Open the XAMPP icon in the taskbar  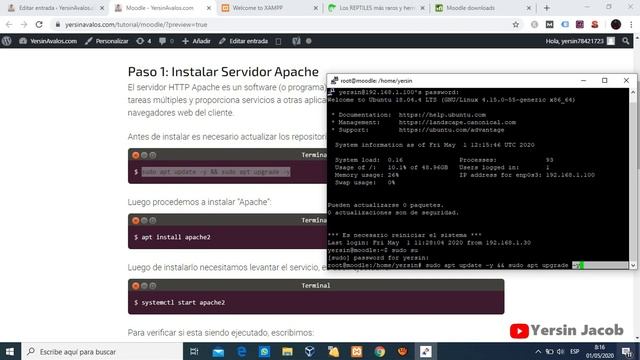[x=356, y=351]
